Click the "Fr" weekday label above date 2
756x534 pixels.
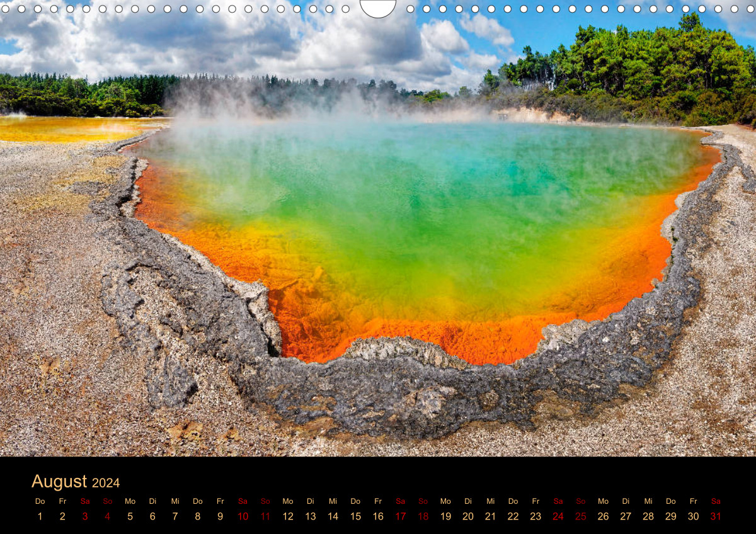tap(62, 501)
